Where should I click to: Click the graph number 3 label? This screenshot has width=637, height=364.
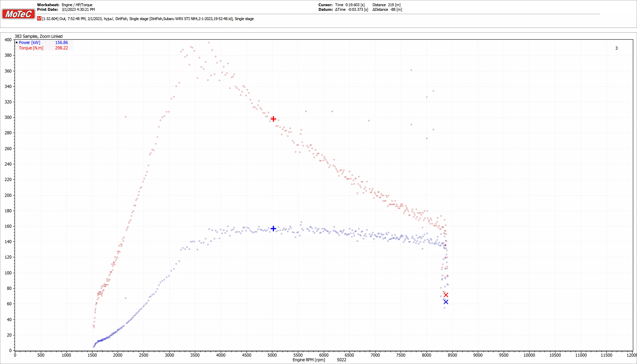pyautogui.click(x=616, y=48)
